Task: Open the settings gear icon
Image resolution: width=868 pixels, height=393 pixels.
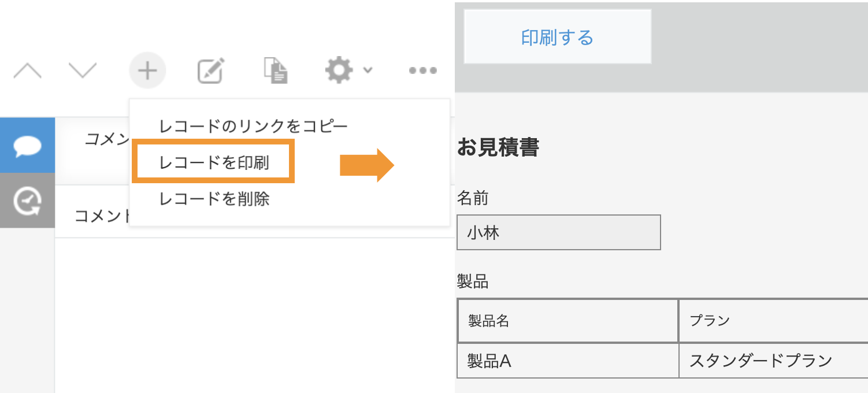Action: [339, 71]
